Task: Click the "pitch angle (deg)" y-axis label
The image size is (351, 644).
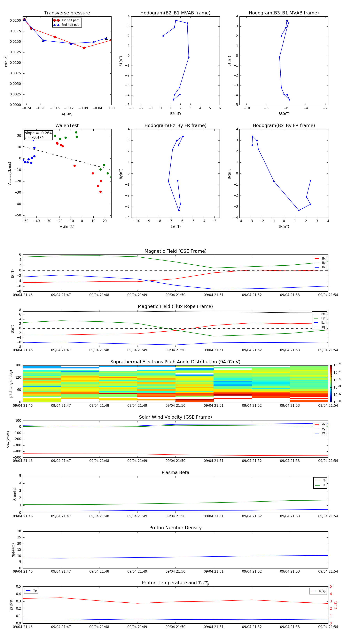Action: [11, 384]
